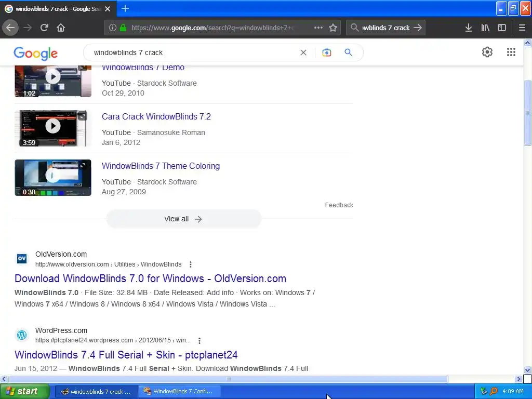Open OldVersion.com result options menu
Image resolution: width=532 pixels, height=399 pixels.
point(191,264)
